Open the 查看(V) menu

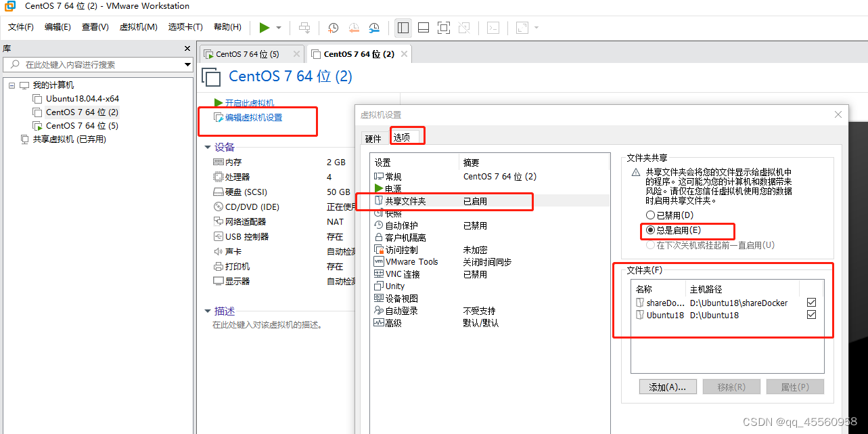(95, 27)
